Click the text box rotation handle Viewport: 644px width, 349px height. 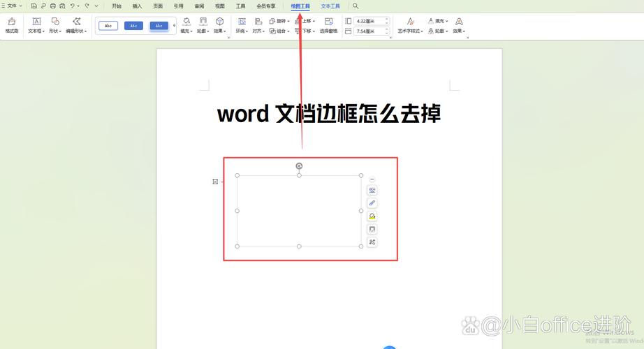pos(299,166)
